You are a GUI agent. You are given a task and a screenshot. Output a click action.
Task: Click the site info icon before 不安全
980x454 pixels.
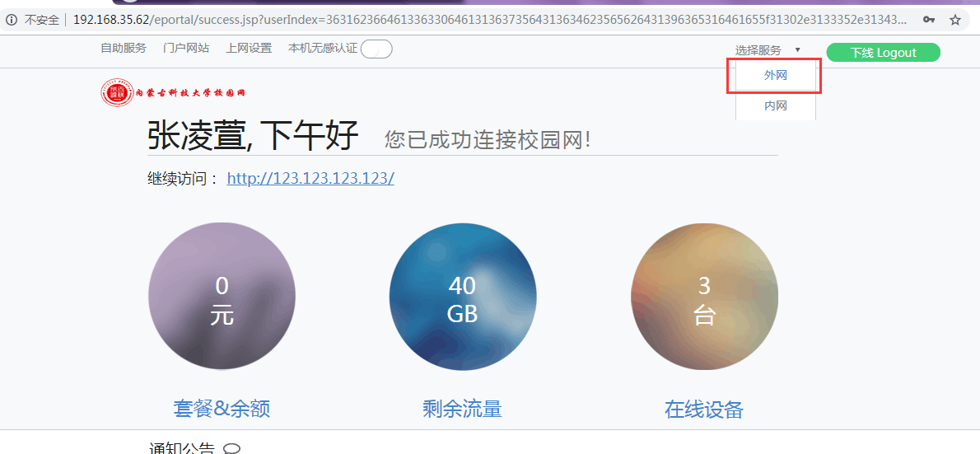coord(12,20)
